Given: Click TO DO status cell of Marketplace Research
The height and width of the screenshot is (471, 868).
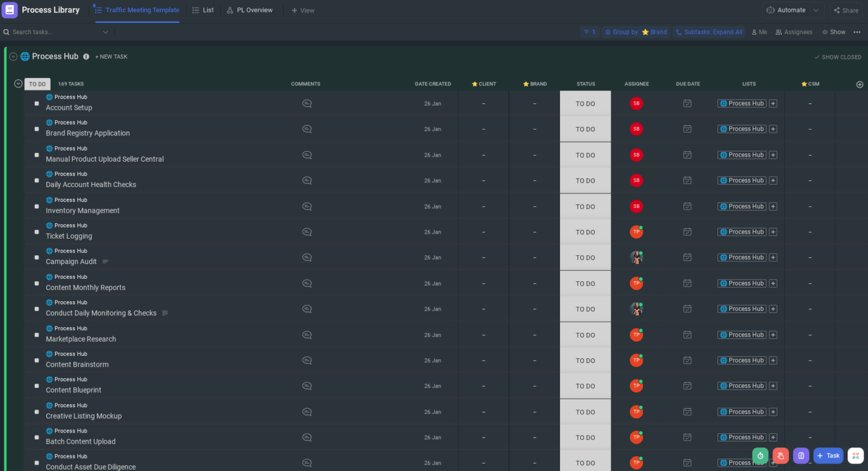Looking at the screenshot, I should (x=585, y=335).
